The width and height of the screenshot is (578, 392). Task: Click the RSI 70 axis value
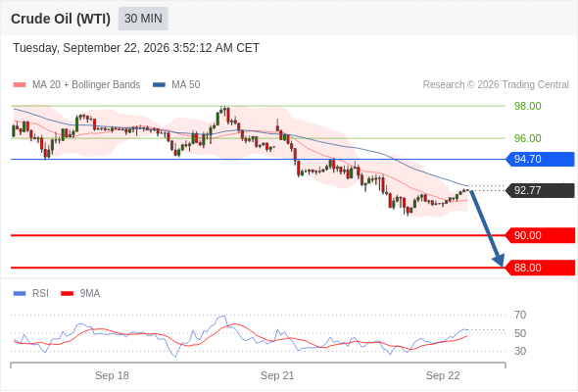[x=520, y=315]
